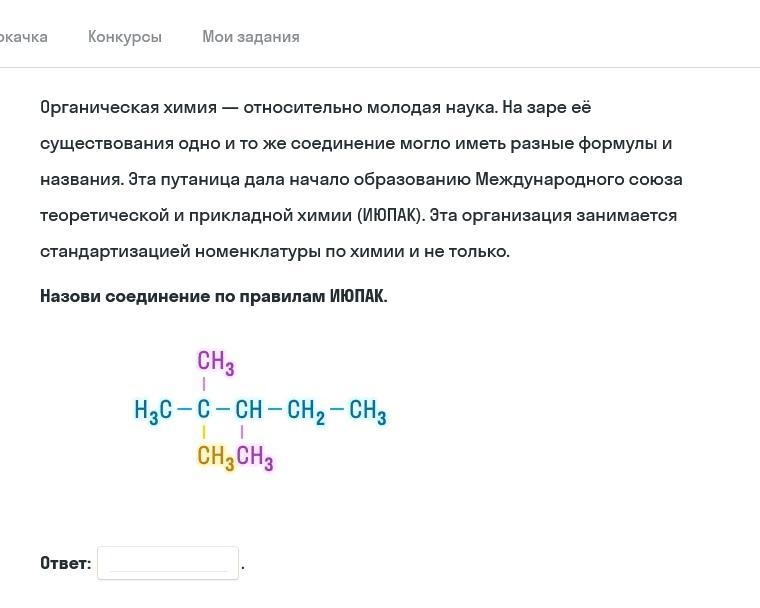Click the leftmost H3C group in formula
760x608 pixels.
[x=153, y=410]
